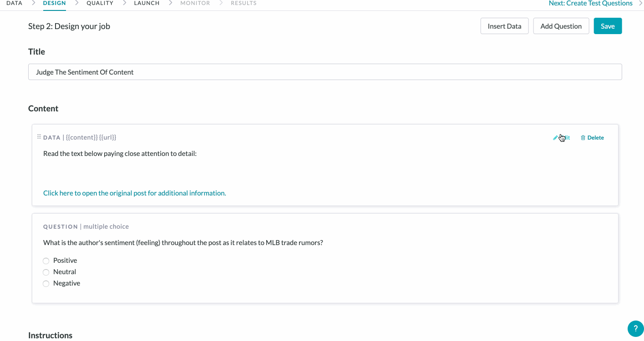The image size is (644, 341).
Task: Go to Next: Create Test Questions
Action: [x=590, y=4]
